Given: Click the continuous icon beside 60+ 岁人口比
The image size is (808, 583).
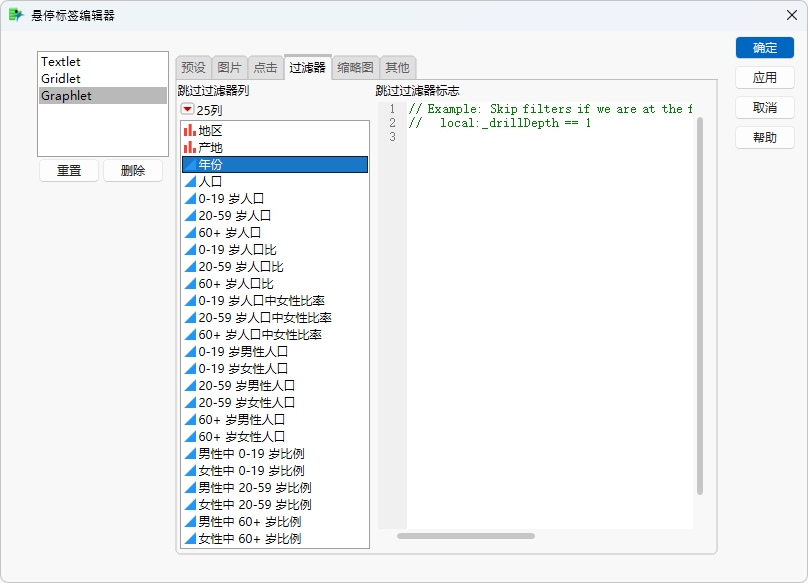Looking at the screenshot, I should (x=190, y=284).
